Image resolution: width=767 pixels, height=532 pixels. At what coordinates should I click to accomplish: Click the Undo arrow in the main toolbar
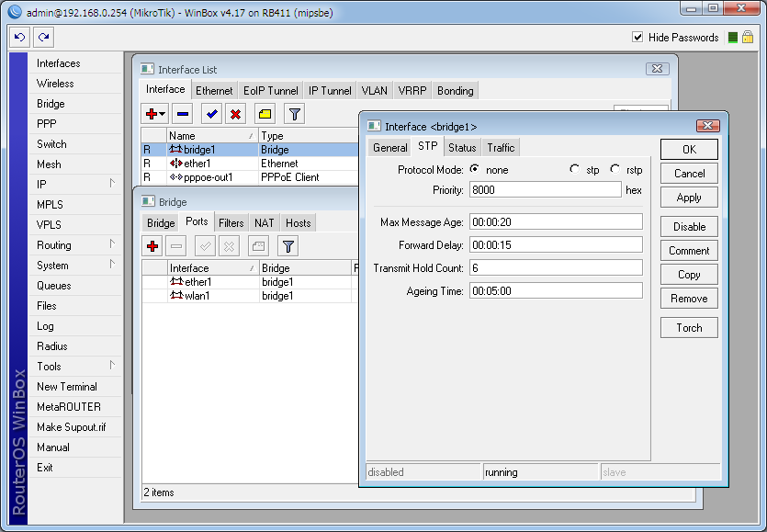pyautogui.click(x=19, y=37)
